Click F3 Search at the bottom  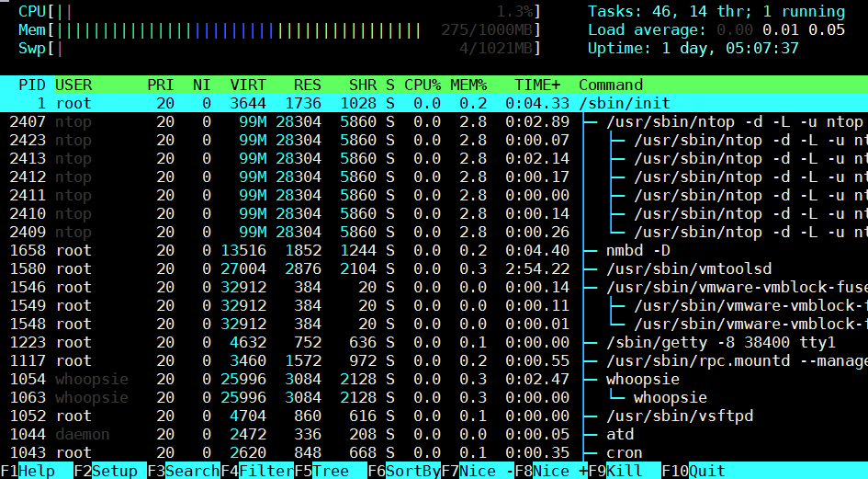tap(184, 471)
